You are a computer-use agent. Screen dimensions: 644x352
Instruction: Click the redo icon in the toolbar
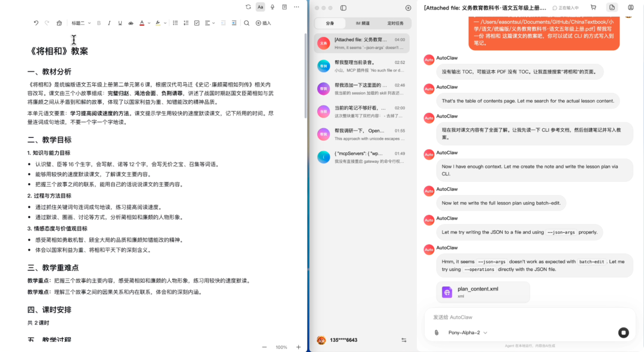(46, 23)
